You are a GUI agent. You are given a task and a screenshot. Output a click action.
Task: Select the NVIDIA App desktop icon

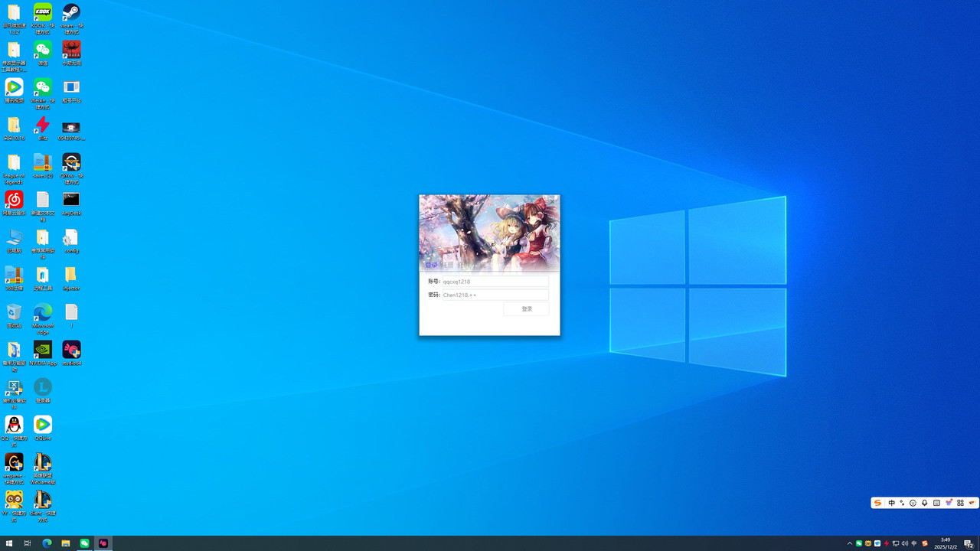point(43,354)
